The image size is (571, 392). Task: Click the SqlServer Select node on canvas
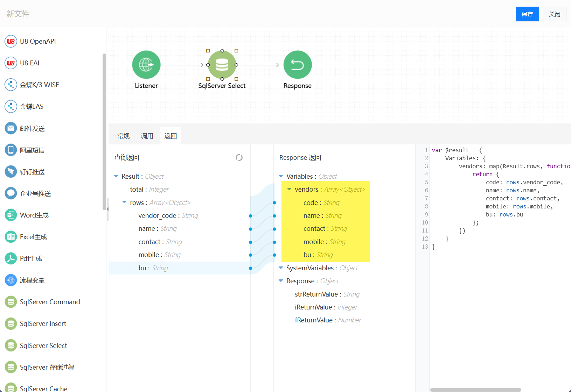(x=222, y=65)
